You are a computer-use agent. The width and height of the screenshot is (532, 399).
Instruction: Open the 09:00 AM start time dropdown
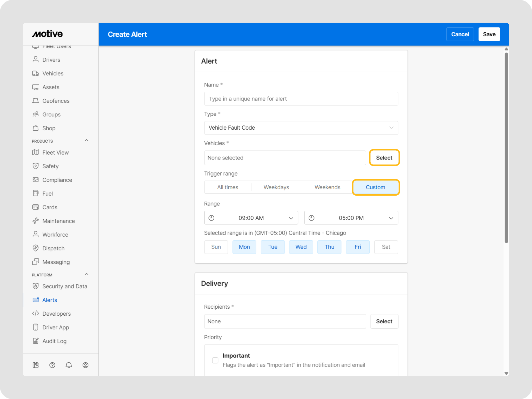click(x=251, y=218)
